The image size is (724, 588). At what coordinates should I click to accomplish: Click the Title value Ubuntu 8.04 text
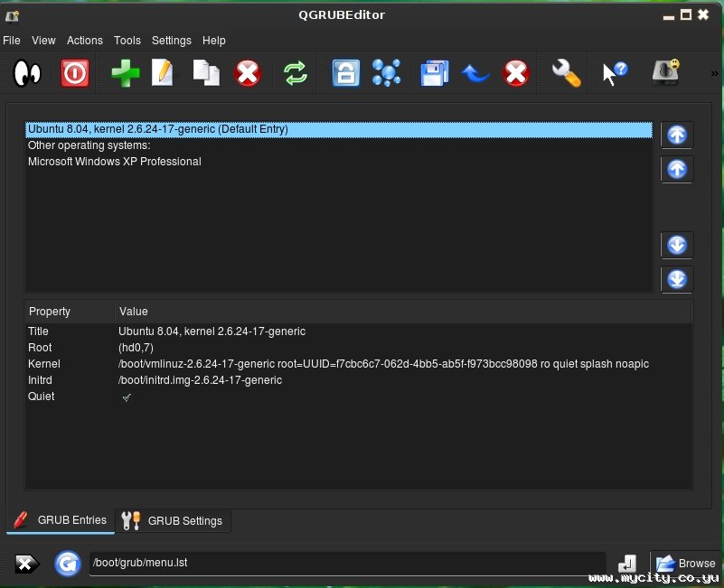(212, 331)
